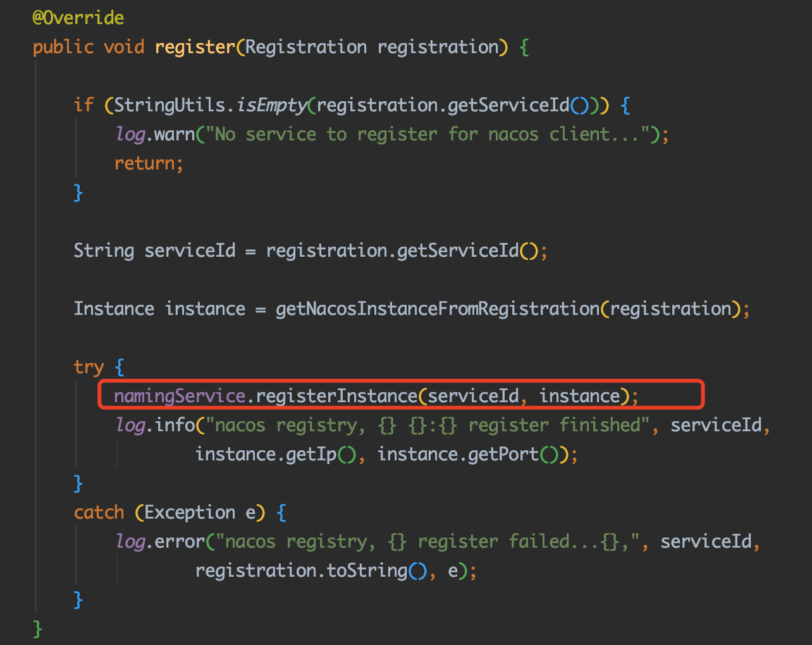Click namingService in the highlighted line
The image size is (812, 645).
point(180,396)
